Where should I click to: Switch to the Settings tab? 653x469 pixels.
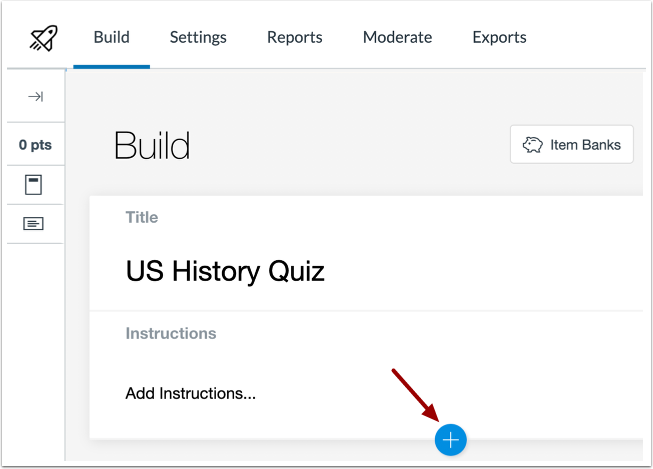198,38
